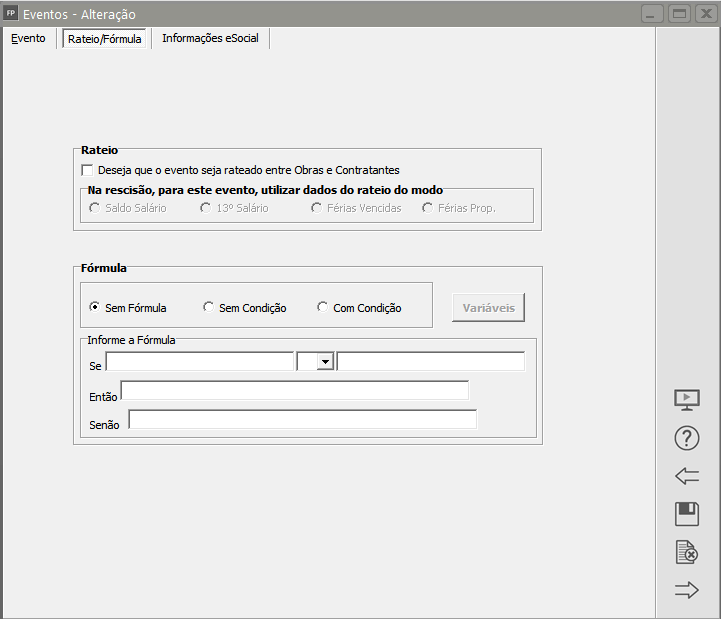
Task: Maximize the Eventos - Alteração window
Action: (x=680, y=14)
